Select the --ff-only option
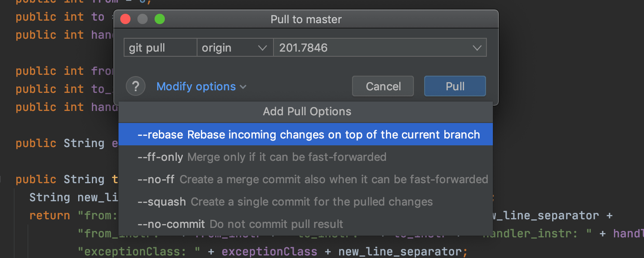The width and height of the screenshot is (644, 258). click(x=262, y=157)
